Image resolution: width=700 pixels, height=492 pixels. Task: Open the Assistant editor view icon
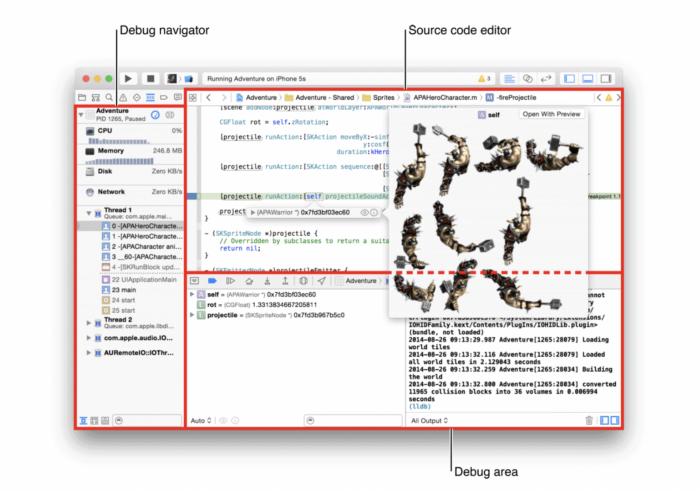[528, 79]
